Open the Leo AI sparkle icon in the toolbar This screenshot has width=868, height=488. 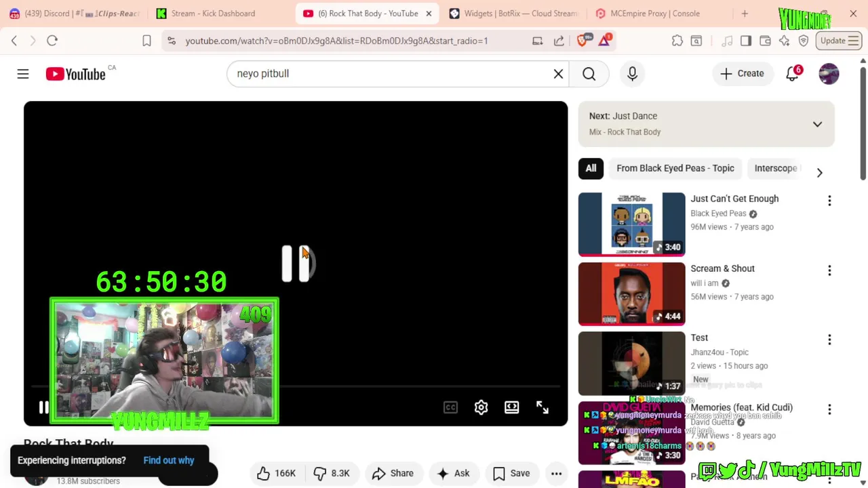(x=785, y=41)
